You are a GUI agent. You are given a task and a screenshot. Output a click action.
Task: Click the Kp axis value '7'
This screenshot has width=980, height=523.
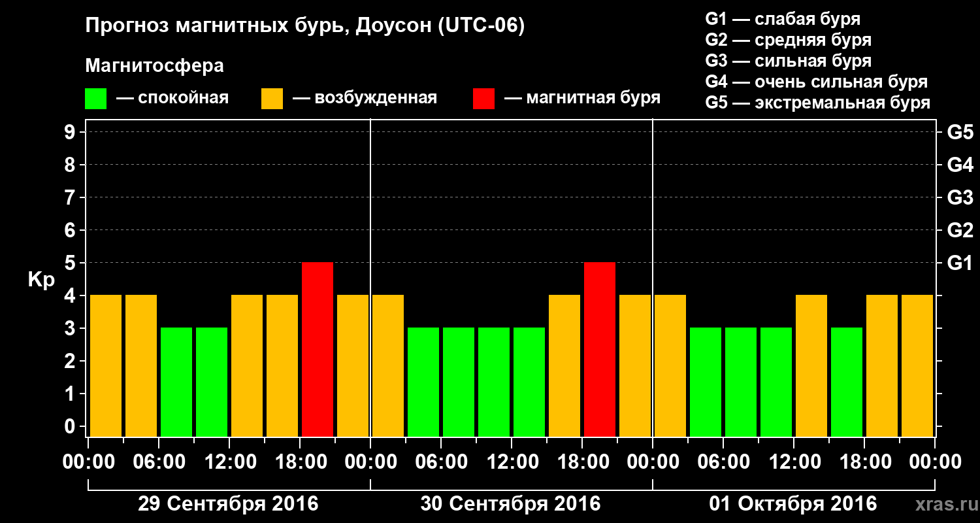coord(71,197)
